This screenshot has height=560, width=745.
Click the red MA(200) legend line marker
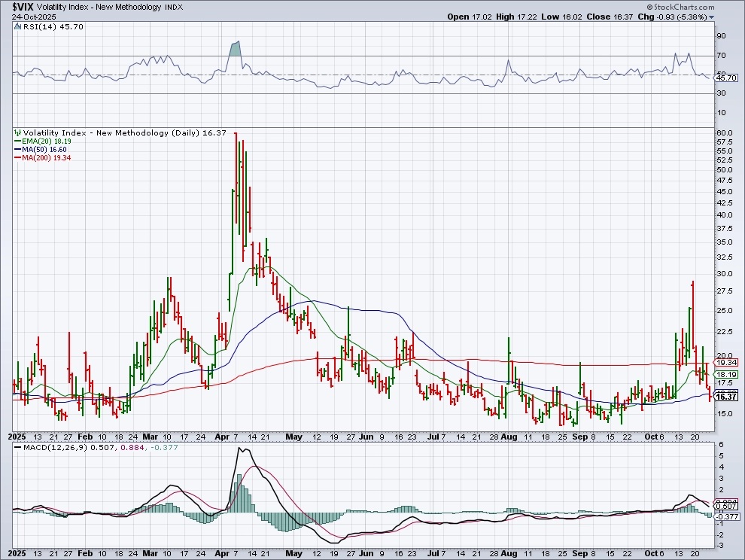coord(17,157)
